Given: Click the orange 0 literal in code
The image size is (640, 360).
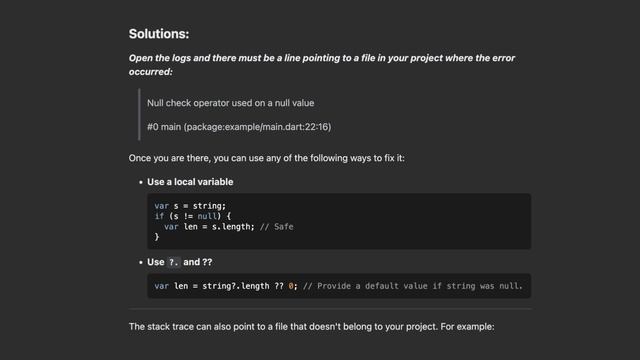Looking at the screenshot, I should coord(291,286).
